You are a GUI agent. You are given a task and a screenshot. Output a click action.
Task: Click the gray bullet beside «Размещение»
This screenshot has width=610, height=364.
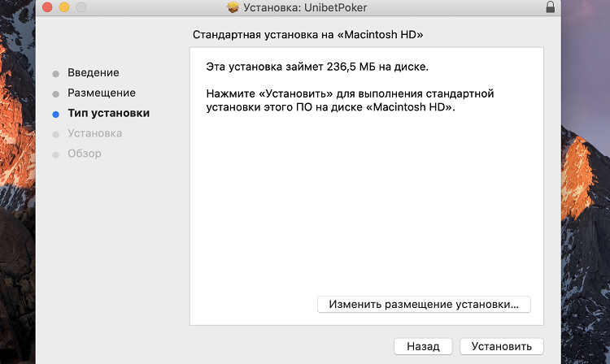55,93
